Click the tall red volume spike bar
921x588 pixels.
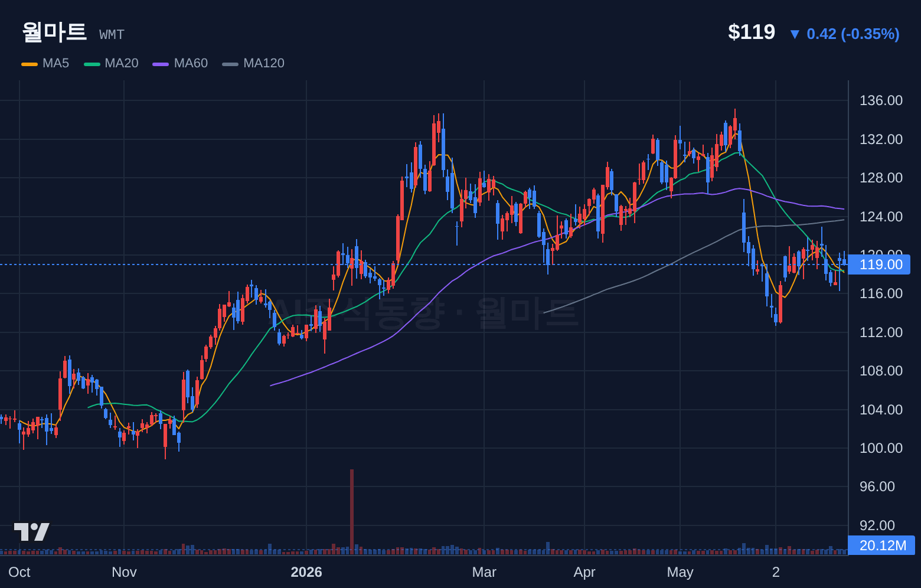(352, 512)
